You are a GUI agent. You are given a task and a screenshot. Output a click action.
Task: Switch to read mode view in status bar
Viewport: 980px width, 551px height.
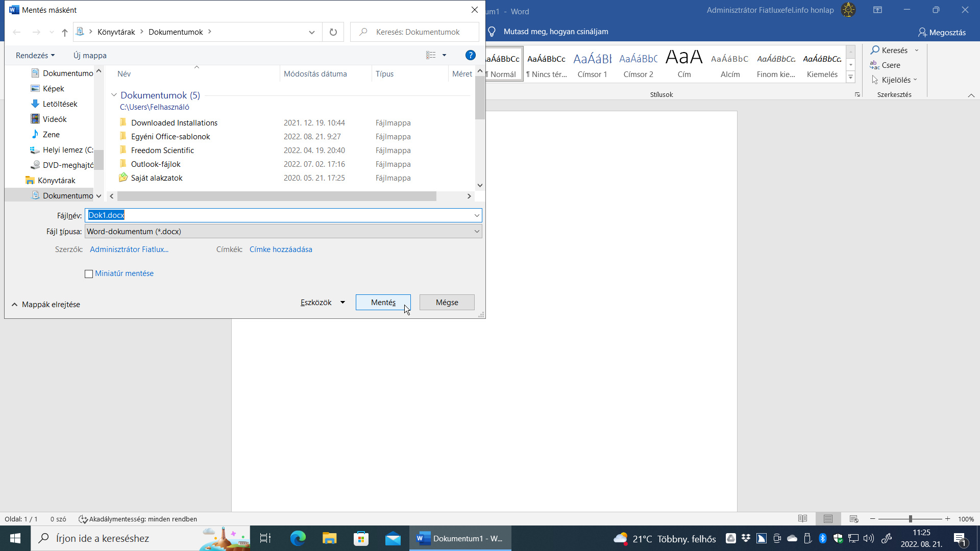[x=802, y=519]
